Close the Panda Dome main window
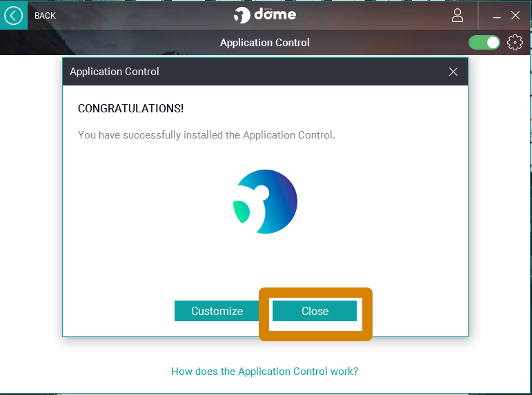Screen dimensions: 532x395 tap(515, 15)
